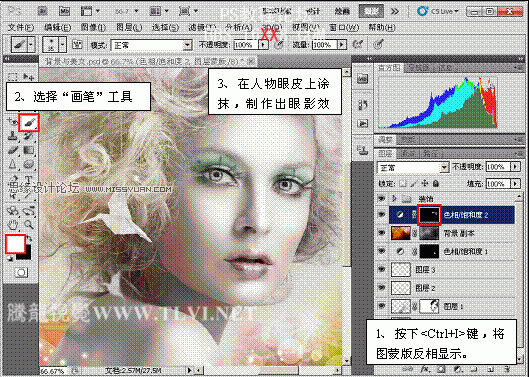This screenshot has height=377, width=529.
Task: Open the brush mode 正常 dropdown
Action: 187,45
